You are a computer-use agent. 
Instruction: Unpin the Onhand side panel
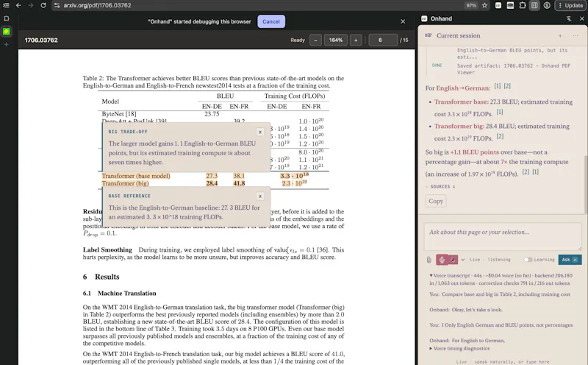(569, 18)
